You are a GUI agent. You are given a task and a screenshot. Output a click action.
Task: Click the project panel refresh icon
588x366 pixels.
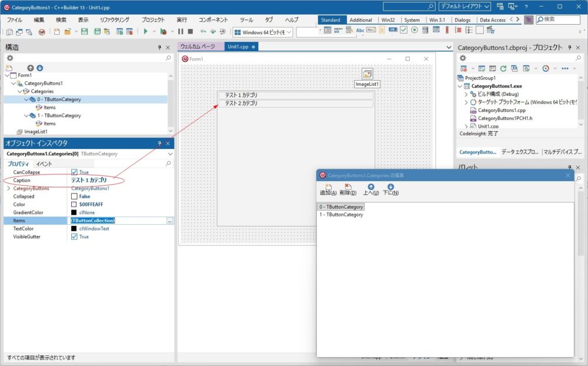click(503, 68)
